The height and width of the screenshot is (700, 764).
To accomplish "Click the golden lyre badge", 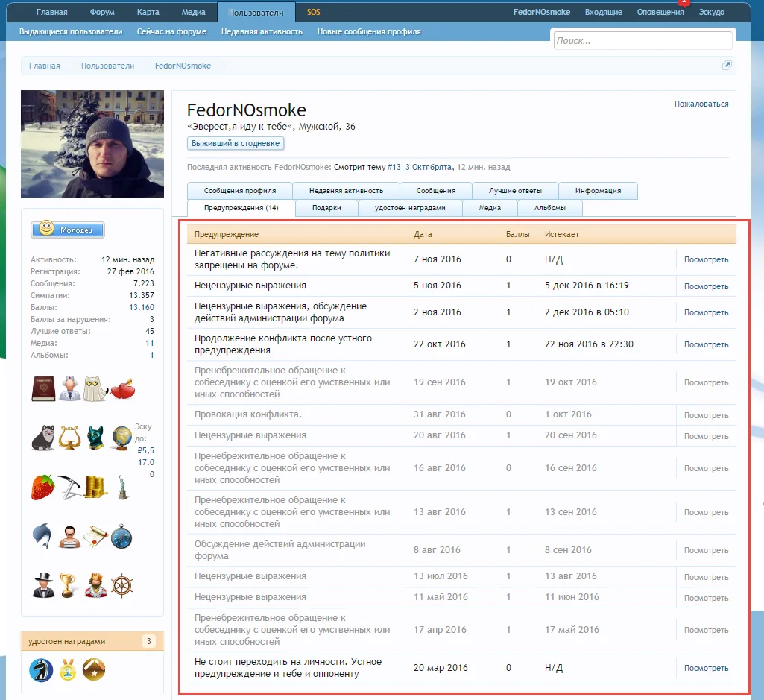I will click(69, 438).
